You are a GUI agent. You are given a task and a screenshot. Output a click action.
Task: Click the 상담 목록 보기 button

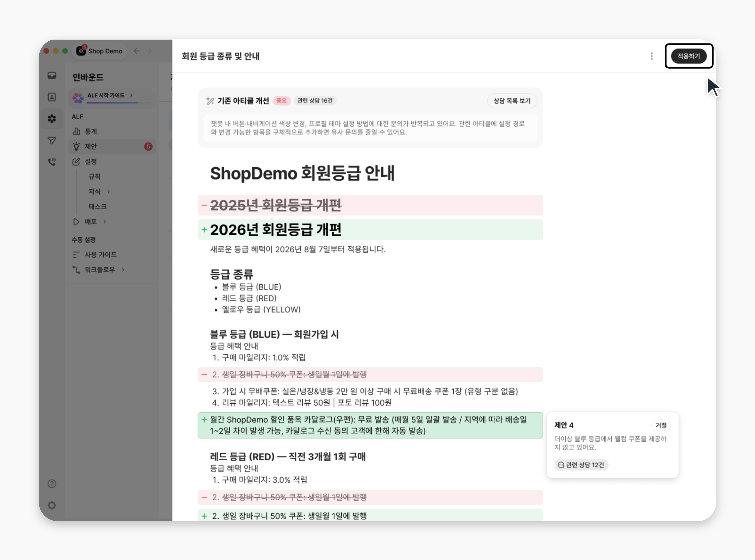pos(512,101)
